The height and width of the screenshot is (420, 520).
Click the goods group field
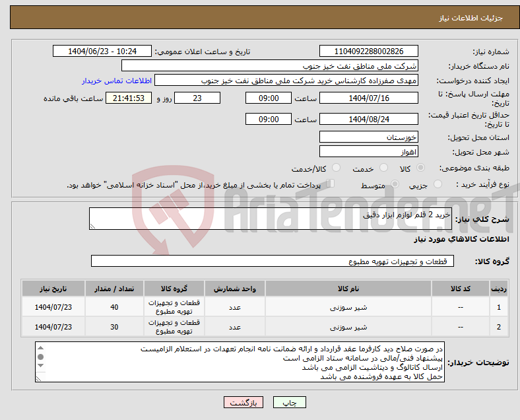[273, 261]
